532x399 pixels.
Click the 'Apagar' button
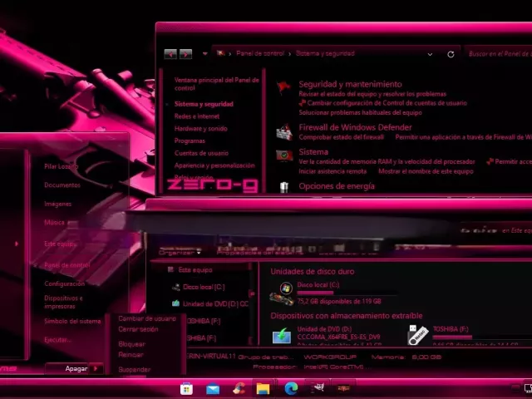[68, 368]
